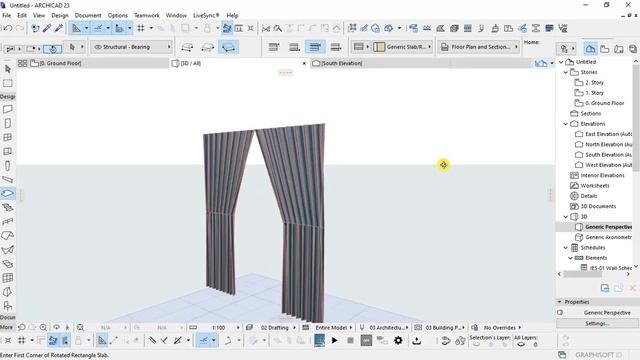The height and width of the screenshot is (360, 640).
Task: Switch Navigator to Layout Book icon
Action: [x=619, y=49]
